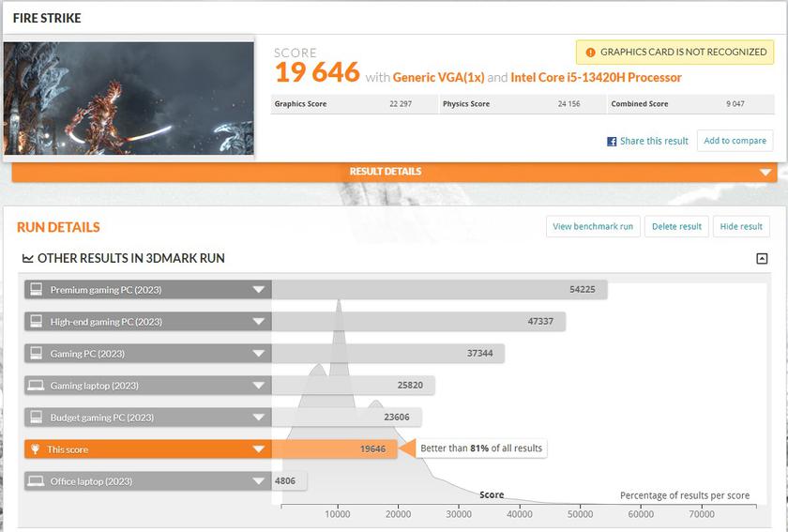Viewport: 788px width, 532px height.
Task: Expand the Result Details orange bar
Action: click(x=765, y=172)
